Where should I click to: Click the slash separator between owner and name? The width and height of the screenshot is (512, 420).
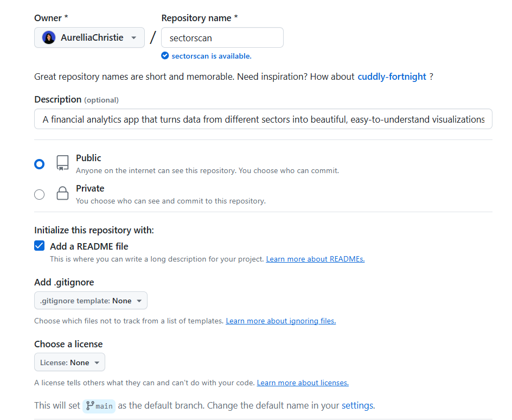click(153, 37)
